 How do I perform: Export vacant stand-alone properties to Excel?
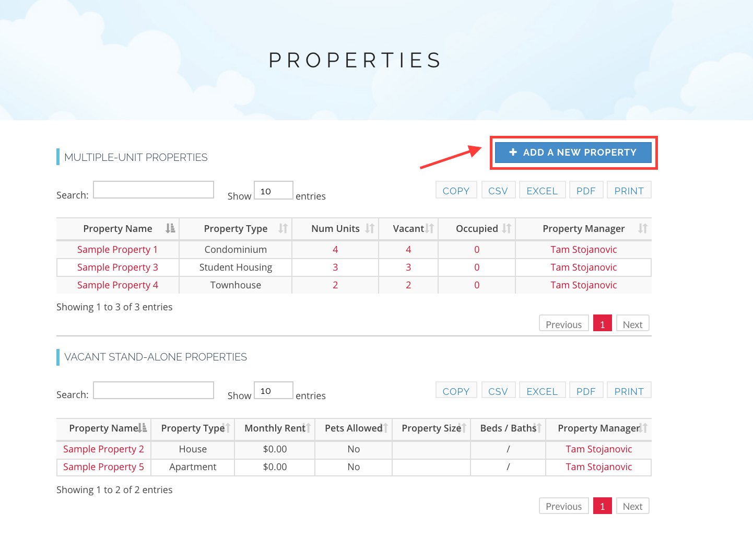click(x=542, y=390)
